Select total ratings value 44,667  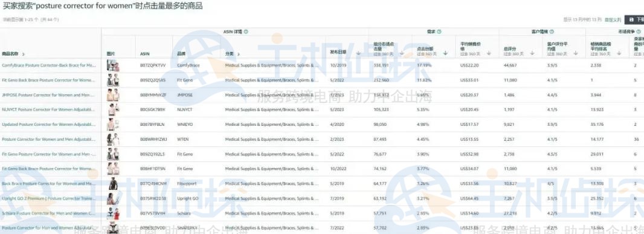point(510,65)
